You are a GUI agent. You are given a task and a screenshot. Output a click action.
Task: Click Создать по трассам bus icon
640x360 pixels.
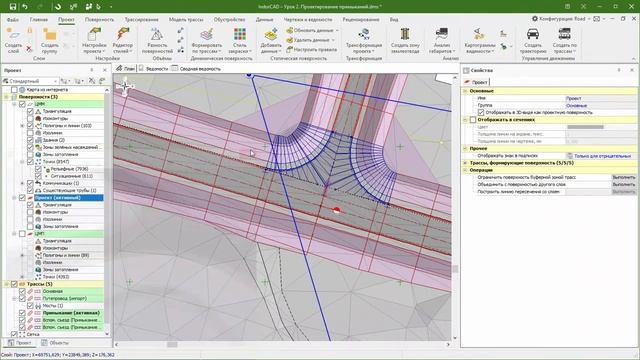[564, 34]
